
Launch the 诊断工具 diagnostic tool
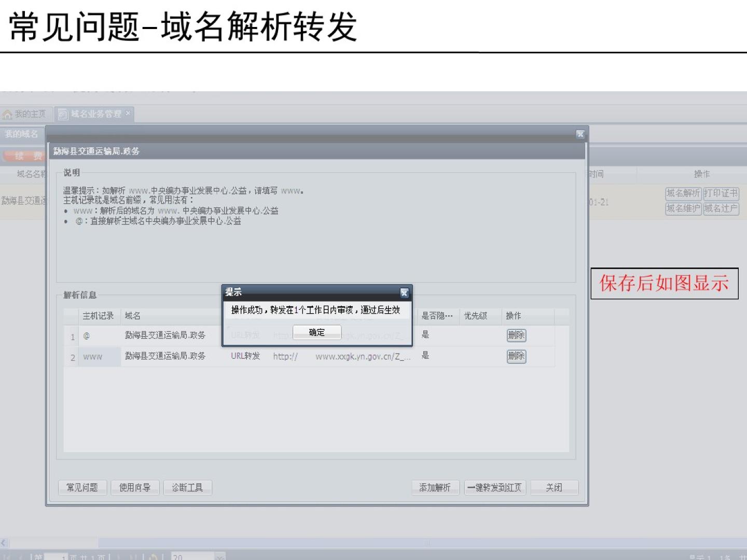point(187,487)
